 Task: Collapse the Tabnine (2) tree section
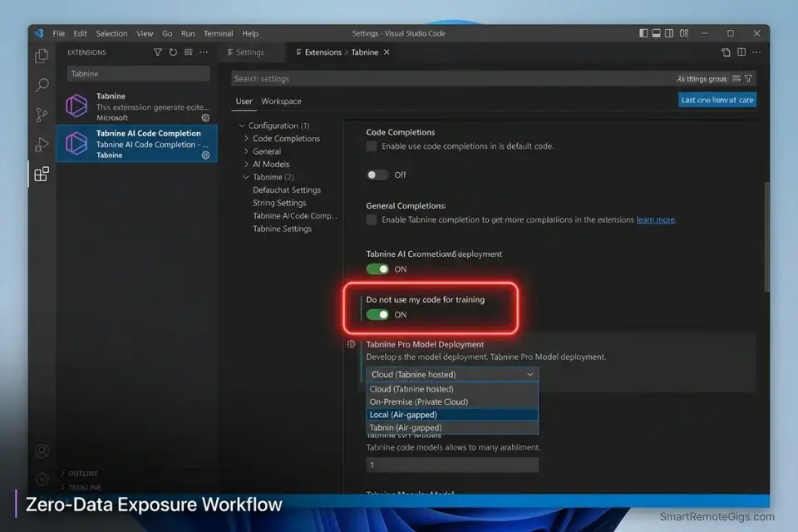pos(244,177)
